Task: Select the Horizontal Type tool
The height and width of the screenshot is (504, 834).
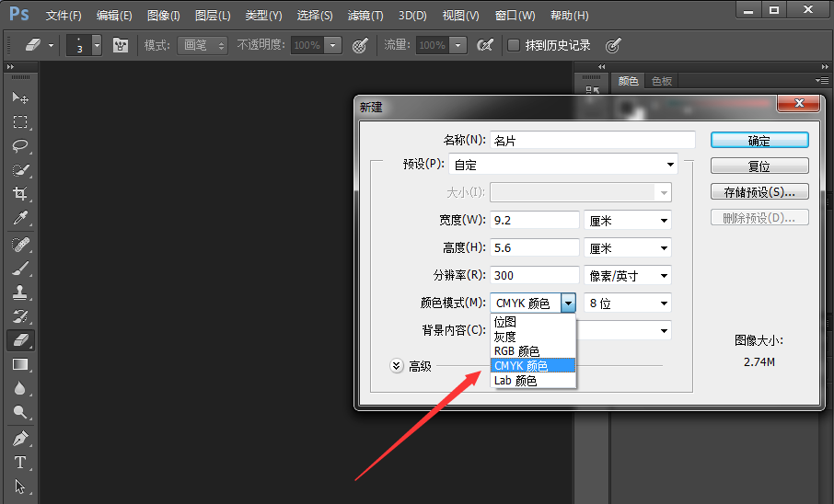Action: click(20, 463)
